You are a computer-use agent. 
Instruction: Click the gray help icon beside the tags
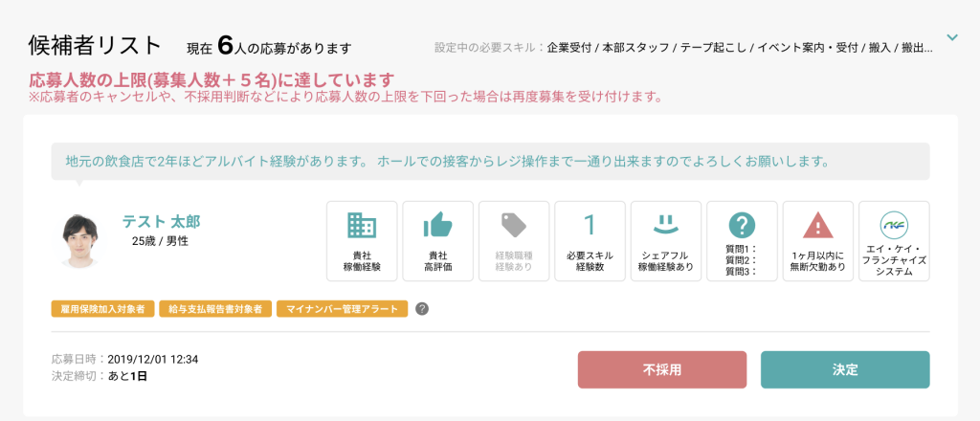(x=422, y=308)
